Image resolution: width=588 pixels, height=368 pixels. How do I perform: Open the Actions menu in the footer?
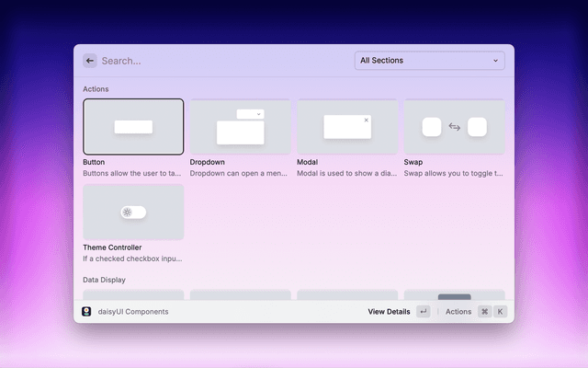(x=458, y=312)
